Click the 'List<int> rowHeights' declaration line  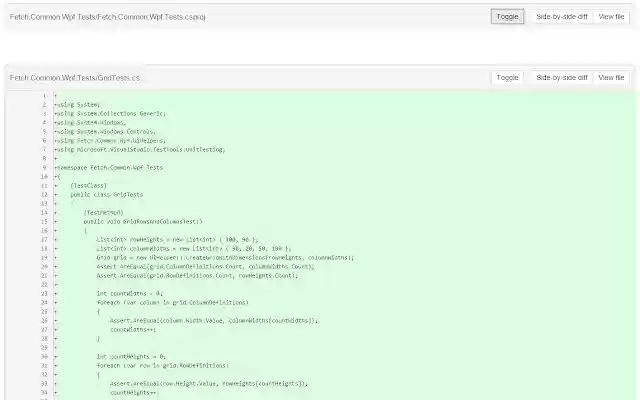[x=178, y=240]
